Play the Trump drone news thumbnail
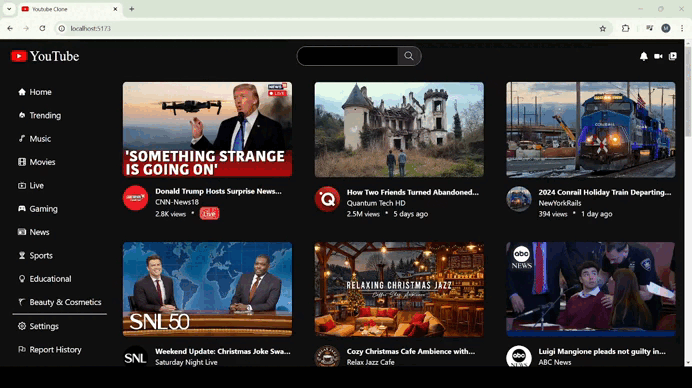 207,129
